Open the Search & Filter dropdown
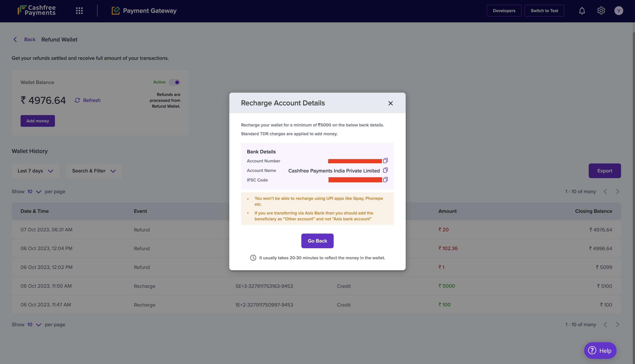The image size is (635, 364). (94, 171)
